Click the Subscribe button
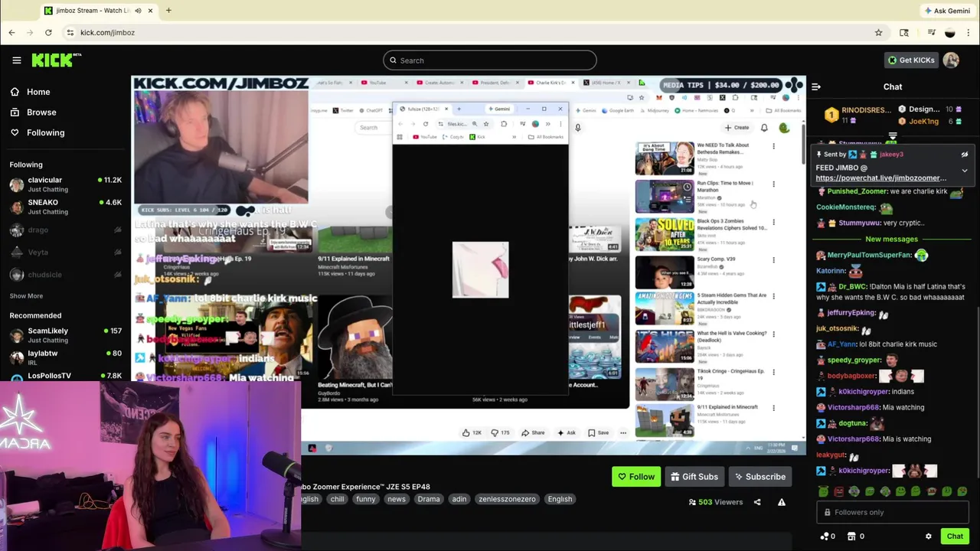This screenshot has height=551, width=980. [x=759, y=477]
